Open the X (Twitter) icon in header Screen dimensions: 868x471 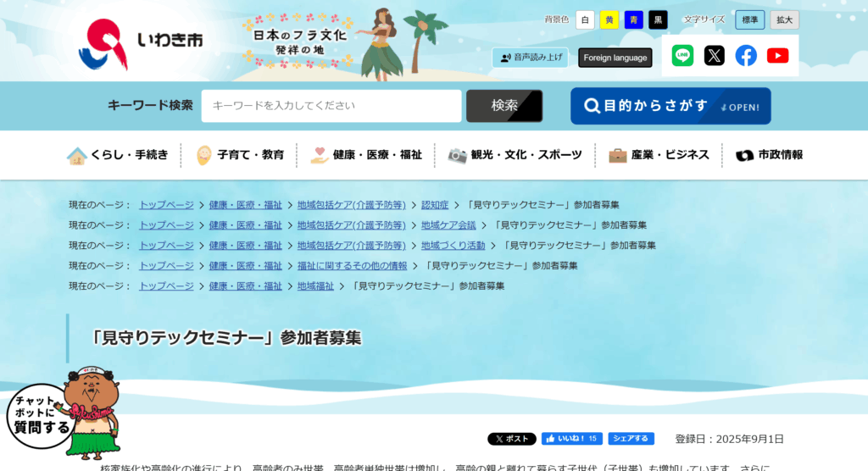[715, 56]
